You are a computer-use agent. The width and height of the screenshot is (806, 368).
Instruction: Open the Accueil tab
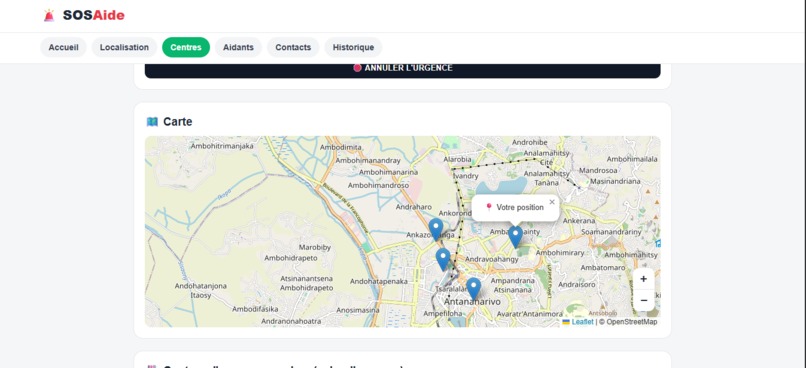click(63, 47)
